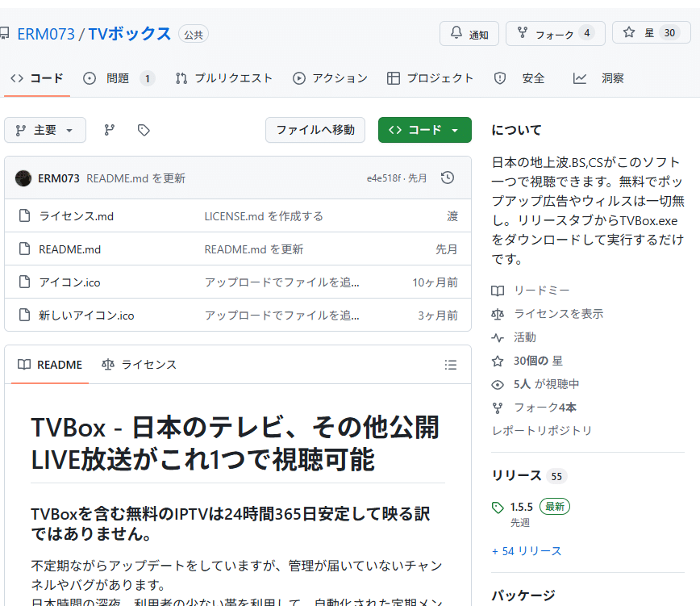Click the table icon of プロジェクト tab
Screen dimensions: 700x606
[393, 78]
